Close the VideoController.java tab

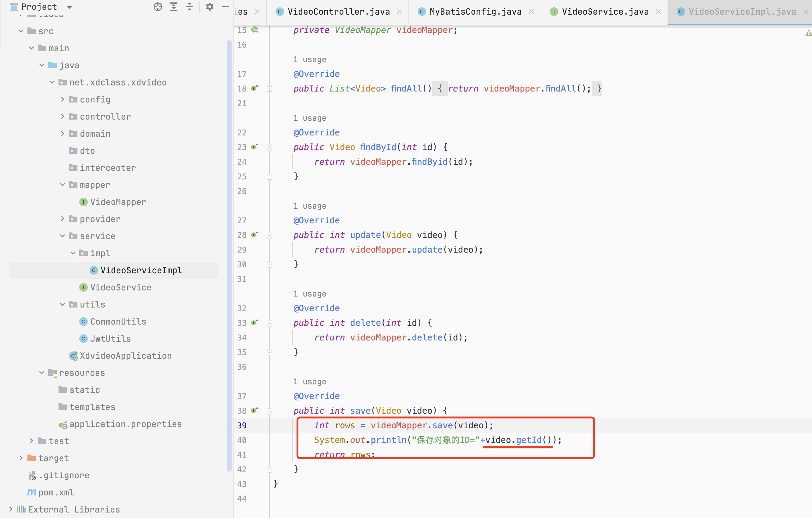point(399,12)
